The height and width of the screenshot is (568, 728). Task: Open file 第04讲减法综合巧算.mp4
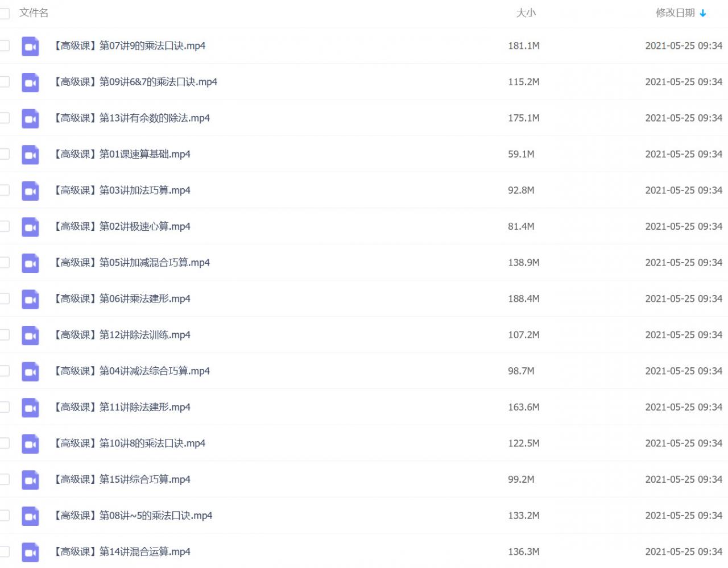coord(131,371)
